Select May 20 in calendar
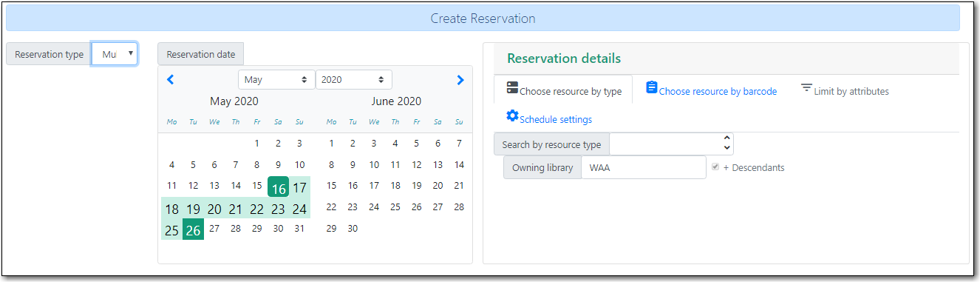The image size is (980, 282). point(214,209)
